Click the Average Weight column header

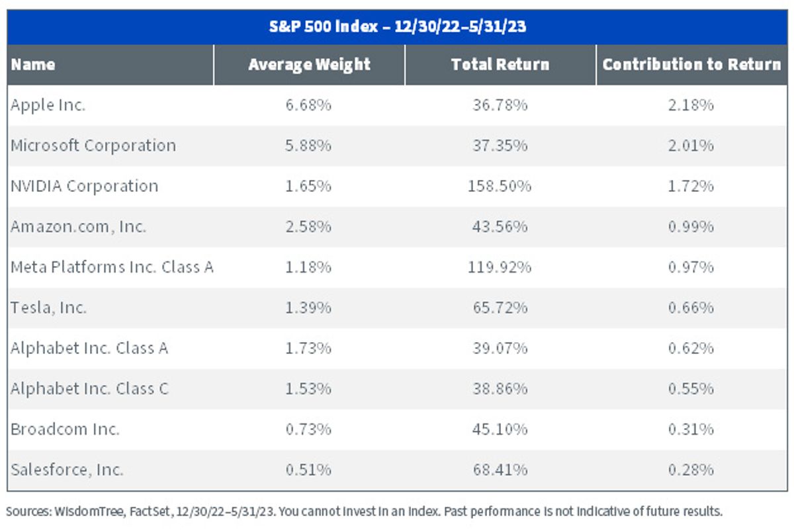click(x=309, y=65)
